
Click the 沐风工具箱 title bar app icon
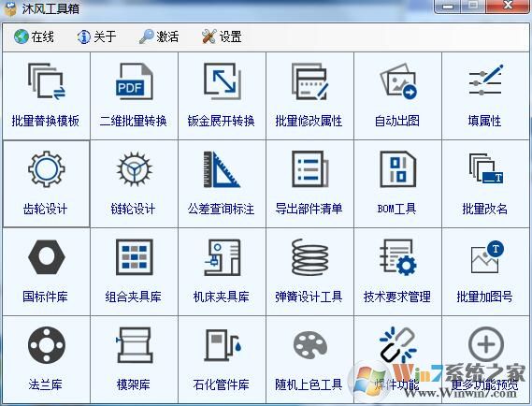pos(10,8)
